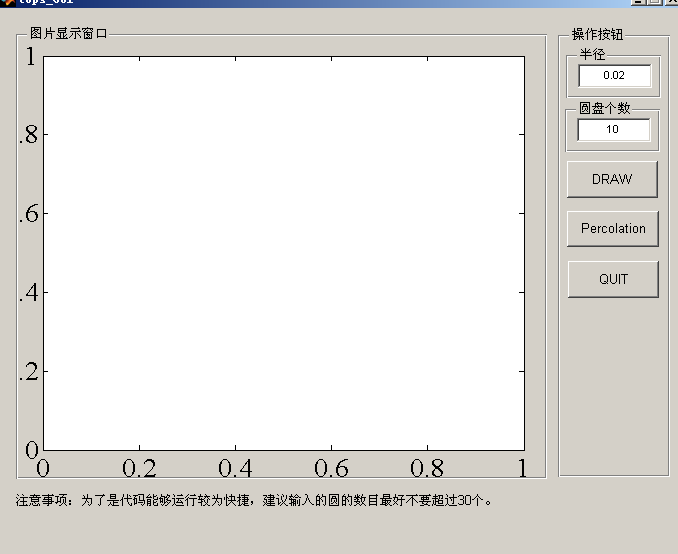Click the DRAW button
Image resolution: width=678 pixels, height=554 pixels.
click(612, 179)
